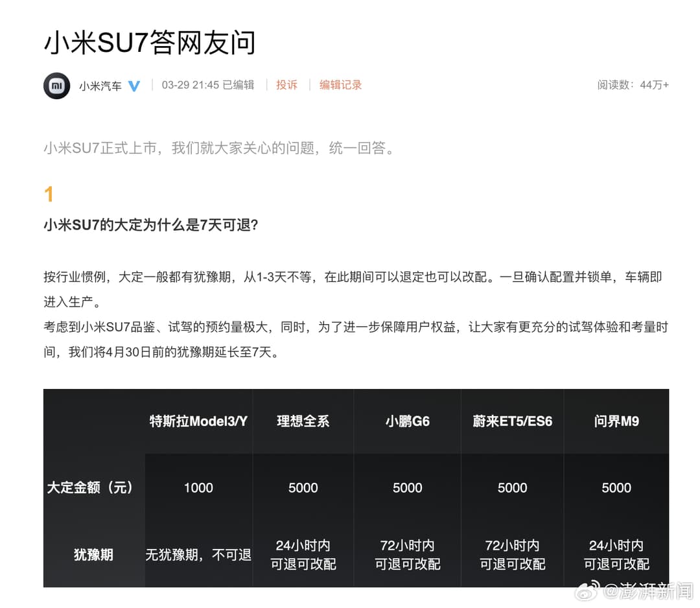This screenshot has width=700, height=608.
Task: Select the 特斯拉Model3/Y column header
Action: 198,421
